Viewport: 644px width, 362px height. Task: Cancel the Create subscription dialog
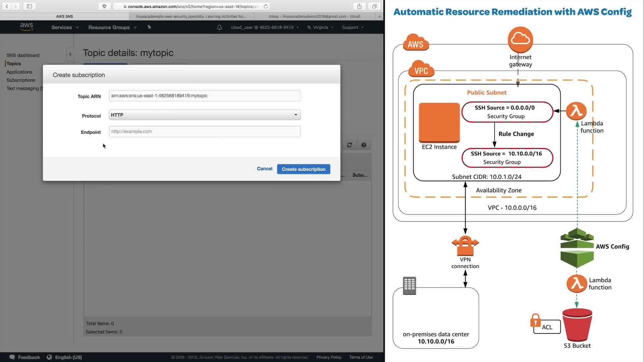(264, 169)
